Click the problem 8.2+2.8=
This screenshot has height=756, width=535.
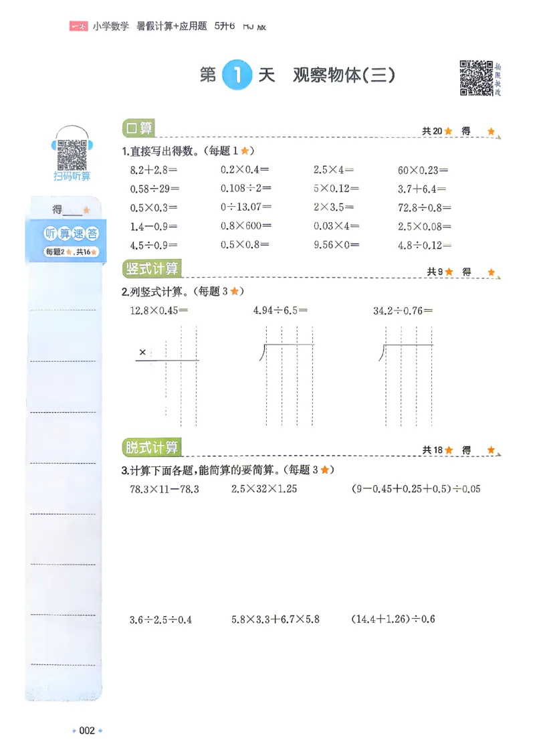tap(154, 170)
